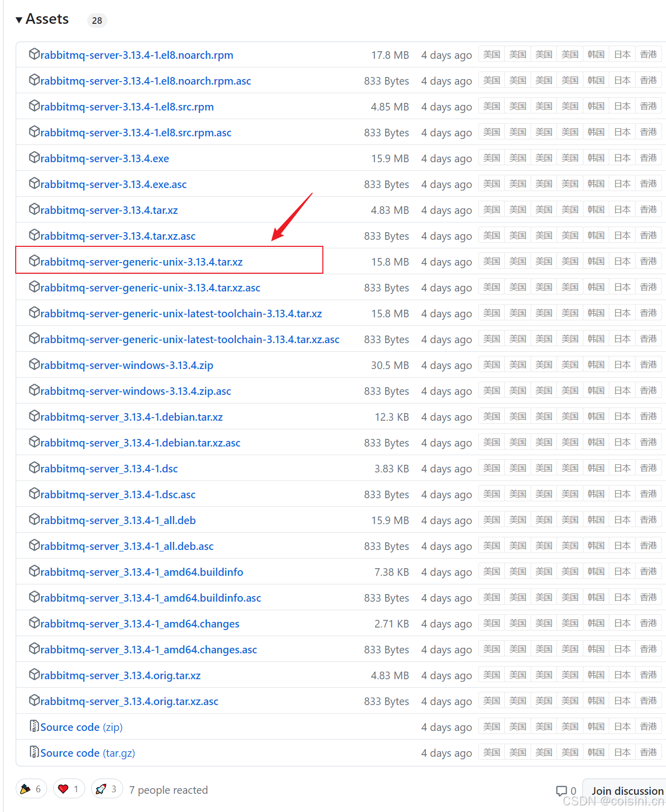
Task: Click the party popper reaction button
Action: (31, 789)
